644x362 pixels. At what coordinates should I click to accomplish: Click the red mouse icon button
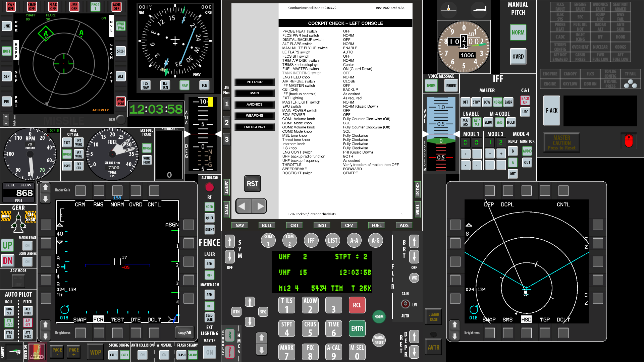(x=629, y=141)
